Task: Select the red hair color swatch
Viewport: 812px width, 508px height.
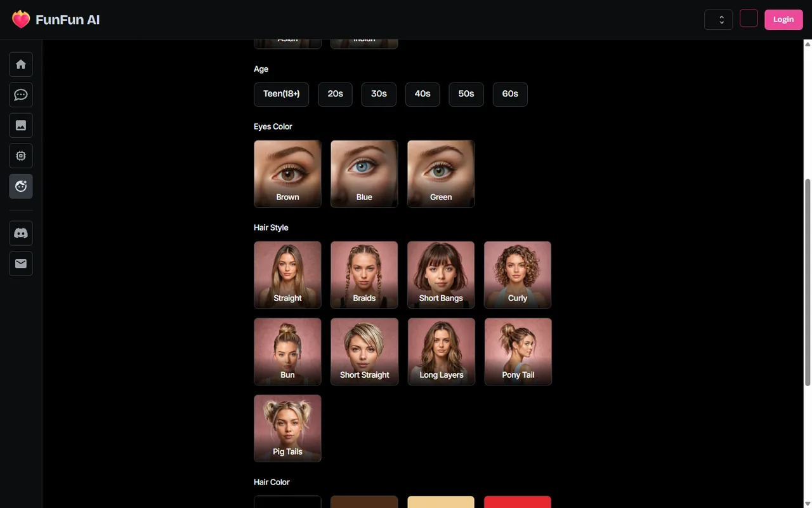Action: pyautogui.click(x=518, y=502)
